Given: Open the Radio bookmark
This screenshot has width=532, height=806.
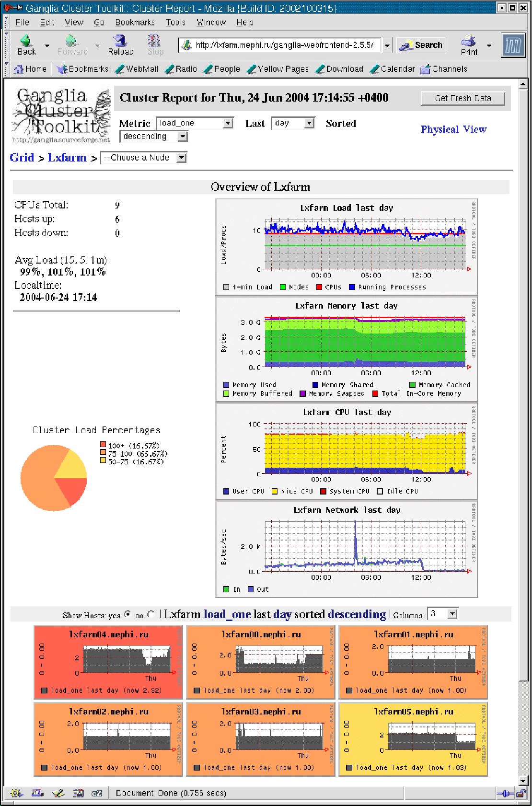Looking at the screenshot, I should [181, 69].
